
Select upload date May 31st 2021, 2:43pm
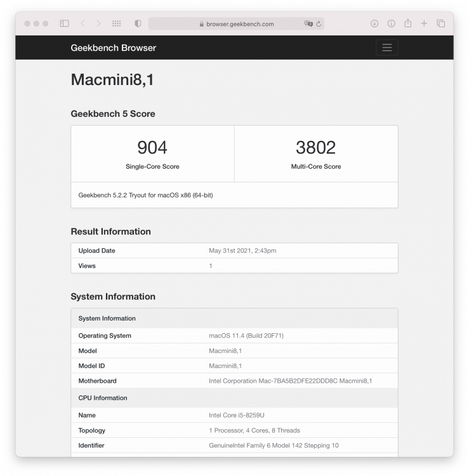[x=242, y=251]
